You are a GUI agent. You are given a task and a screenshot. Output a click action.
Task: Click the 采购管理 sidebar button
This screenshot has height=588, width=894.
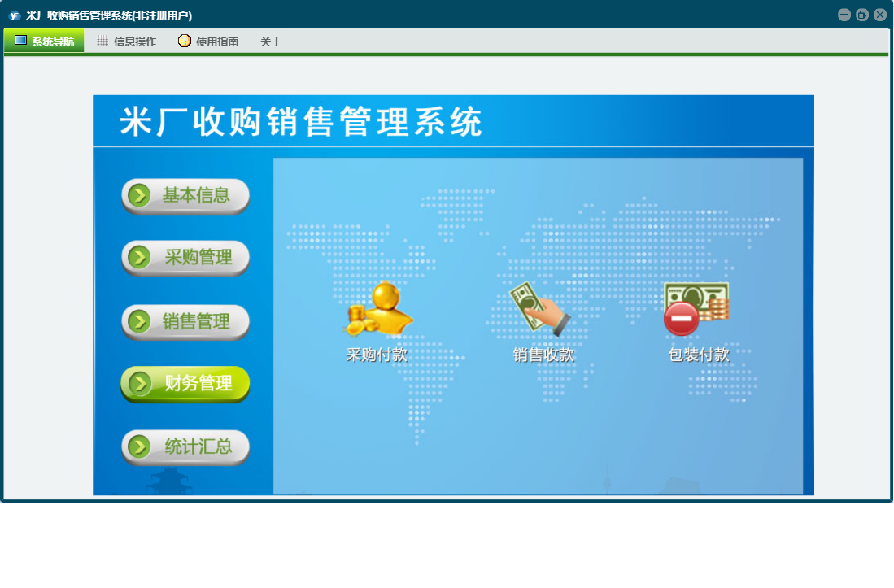[x=185, y=258]
